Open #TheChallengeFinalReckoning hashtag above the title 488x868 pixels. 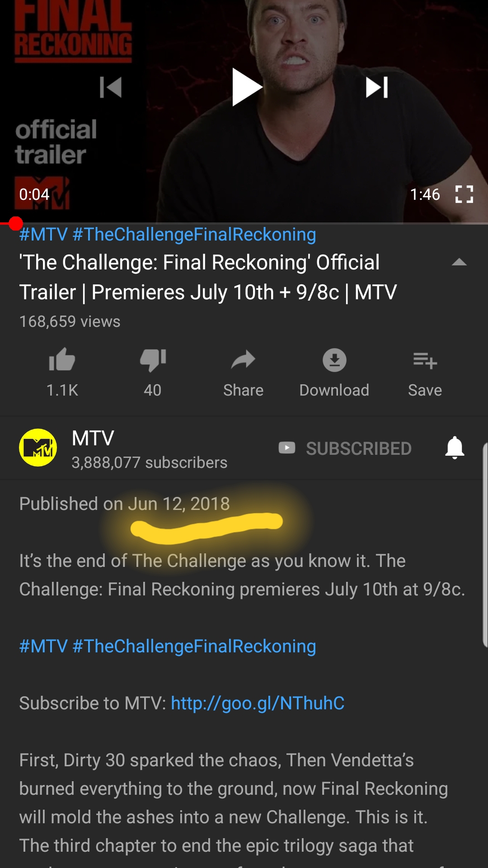[194, 235]
